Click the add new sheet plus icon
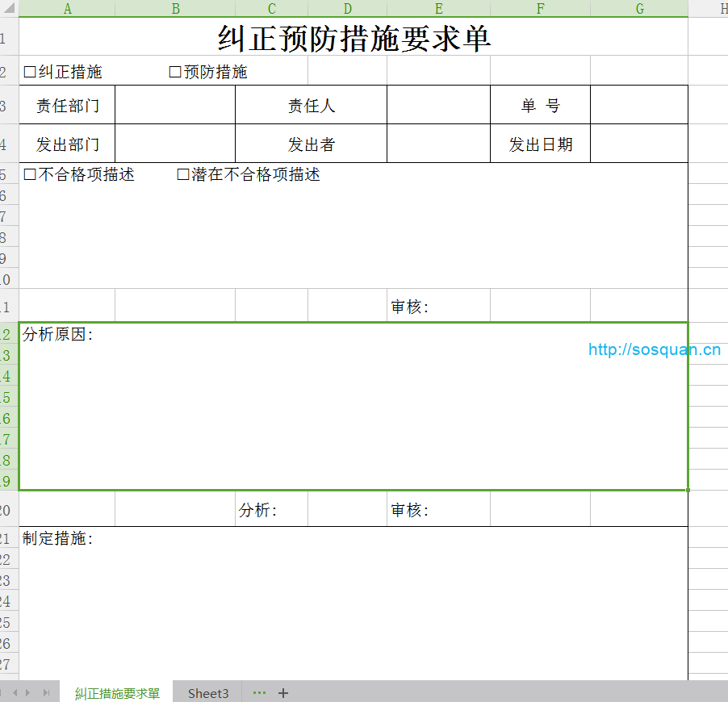This screenshot has height=702, width=728. [283, 693]
